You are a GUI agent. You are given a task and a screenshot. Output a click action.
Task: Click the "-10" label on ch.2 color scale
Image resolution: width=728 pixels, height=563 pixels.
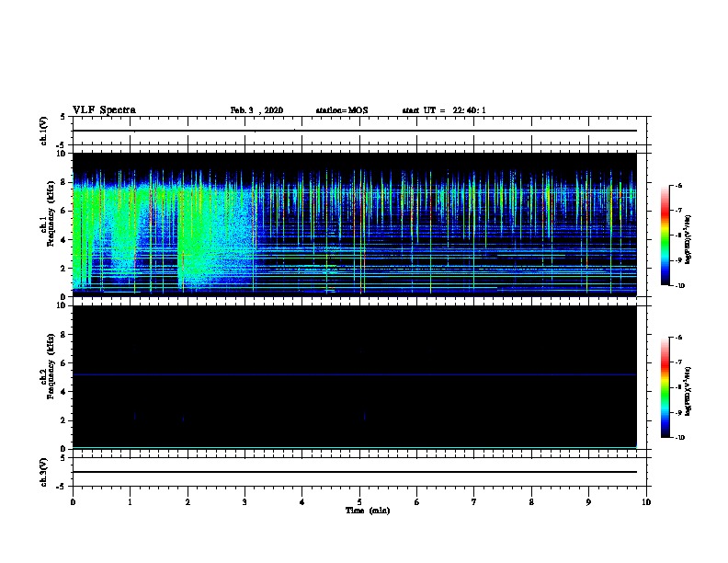pyautogui.click(x=679, y=438)
